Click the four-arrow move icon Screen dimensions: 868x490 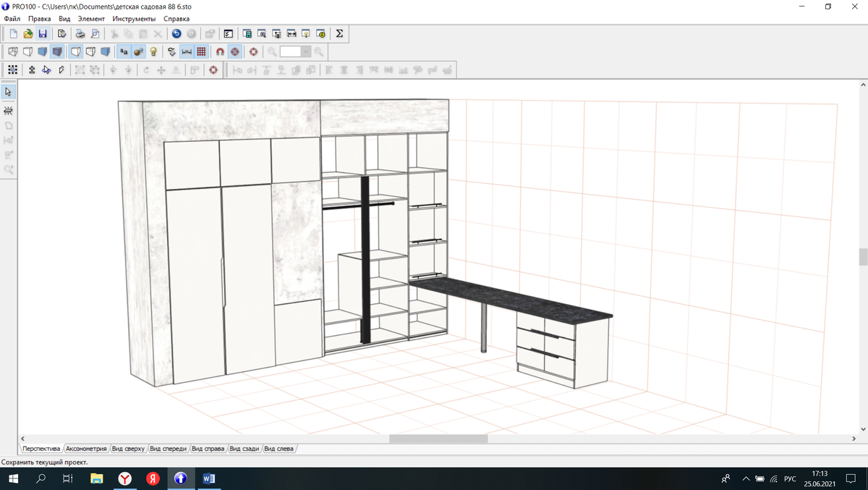tap(161, 70)
